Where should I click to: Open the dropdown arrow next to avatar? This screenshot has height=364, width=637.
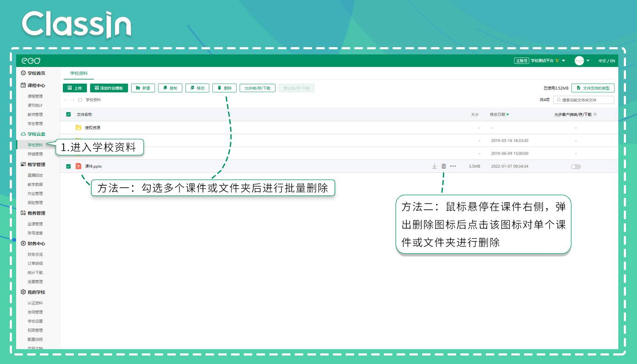(x=588, y=61)
